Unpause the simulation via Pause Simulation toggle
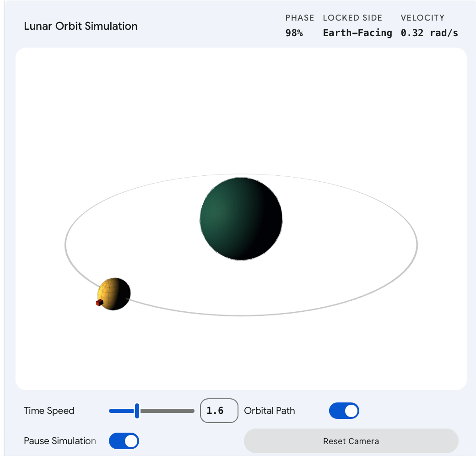476x456 pixels. [124, 441]
